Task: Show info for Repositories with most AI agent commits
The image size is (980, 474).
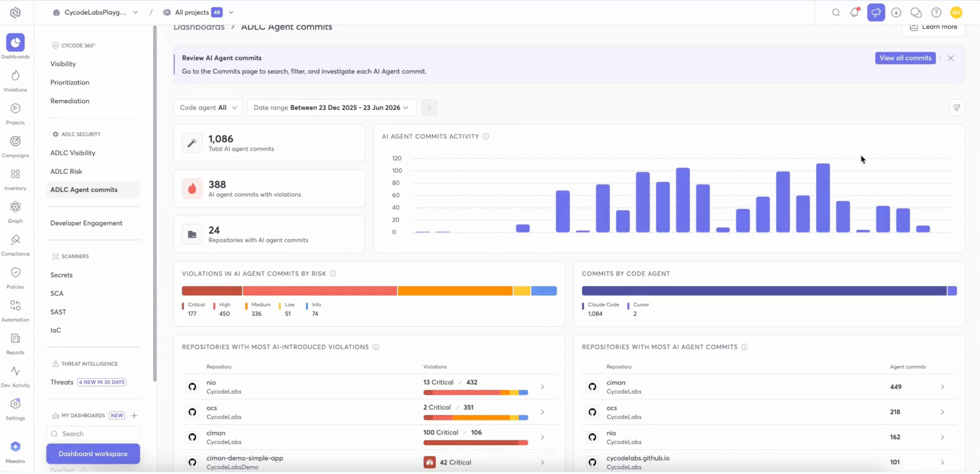Action: click(745, 347)
